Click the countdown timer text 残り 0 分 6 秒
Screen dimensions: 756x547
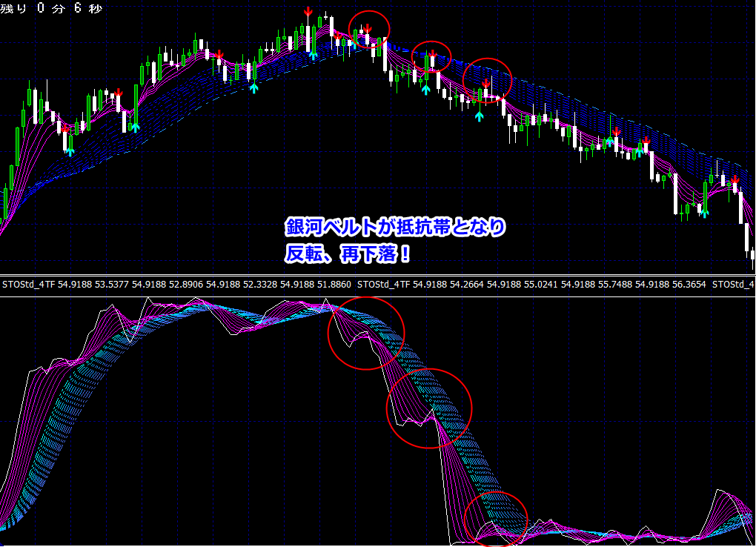[x=51, y=8]
